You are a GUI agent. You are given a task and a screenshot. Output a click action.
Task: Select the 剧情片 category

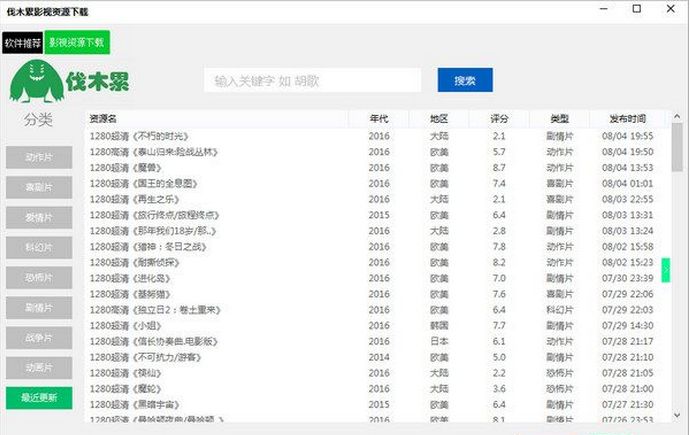(x=39, y=307)
